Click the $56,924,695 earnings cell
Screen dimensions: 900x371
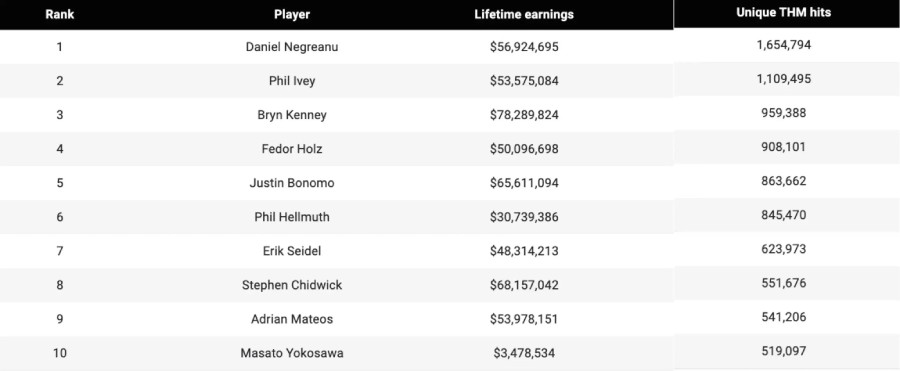pyautogui.click(x=524, y=47)
